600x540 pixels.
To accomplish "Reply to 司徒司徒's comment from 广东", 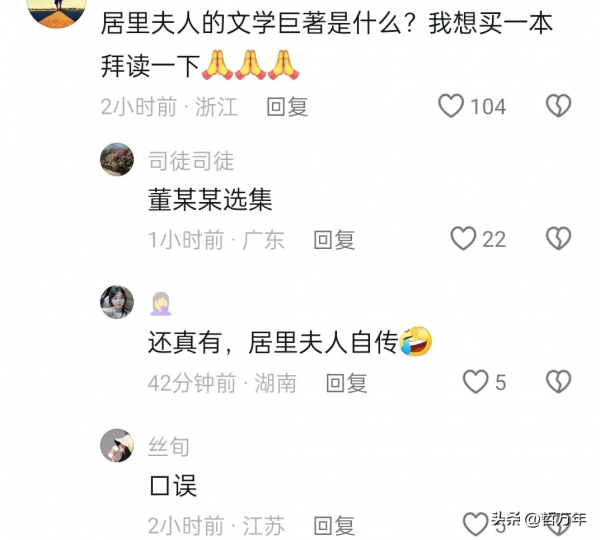I will click(x=334, y=240).
